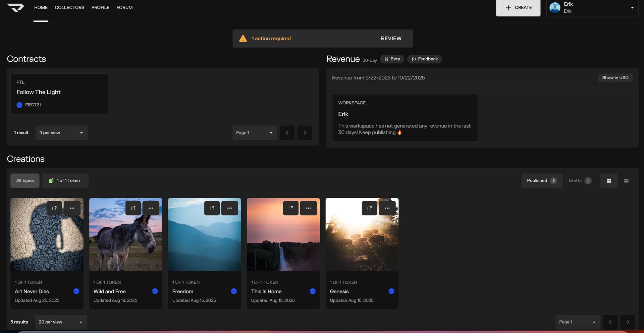Click Review for the required action
This screenshot has width=644, height=333.
click(391, 39)
